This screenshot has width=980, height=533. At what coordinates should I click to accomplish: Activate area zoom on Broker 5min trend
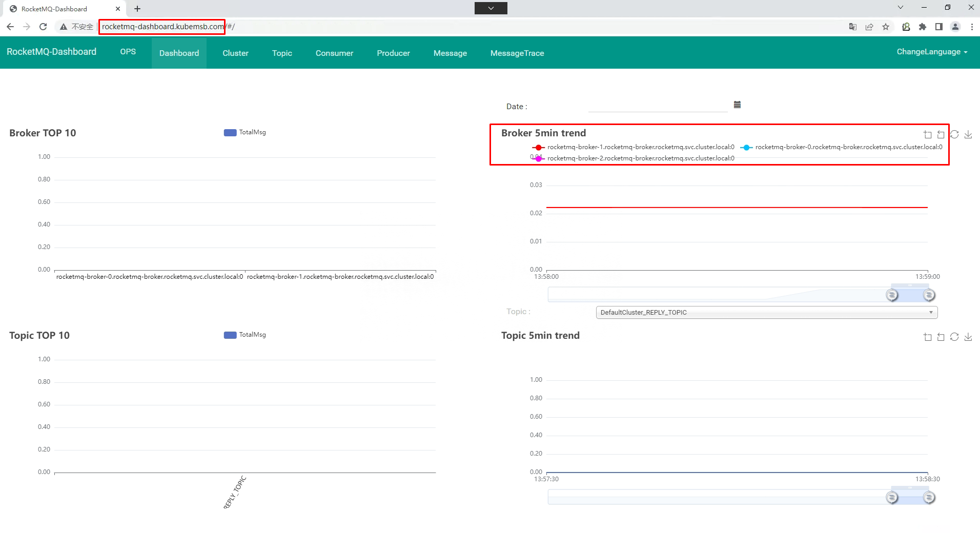(928, 134)
